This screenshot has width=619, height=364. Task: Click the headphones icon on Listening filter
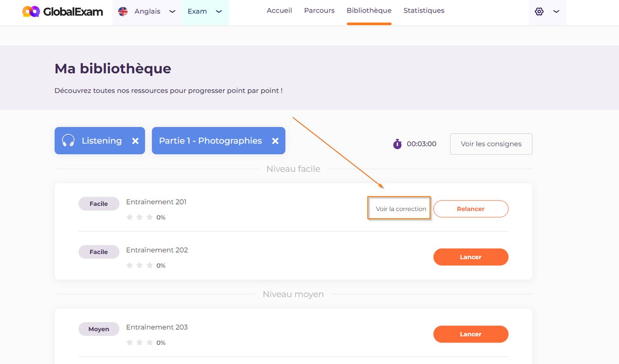click(68, 140)
